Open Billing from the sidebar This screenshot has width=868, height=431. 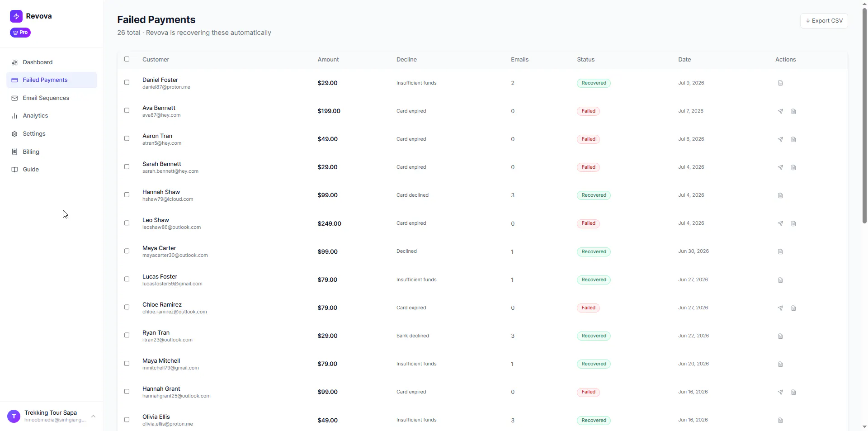click(52, 152)
